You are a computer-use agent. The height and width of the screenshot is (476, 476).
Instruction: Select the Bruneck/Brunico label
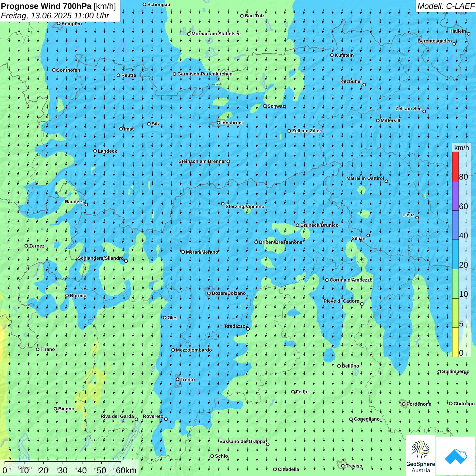click(319, 225)
